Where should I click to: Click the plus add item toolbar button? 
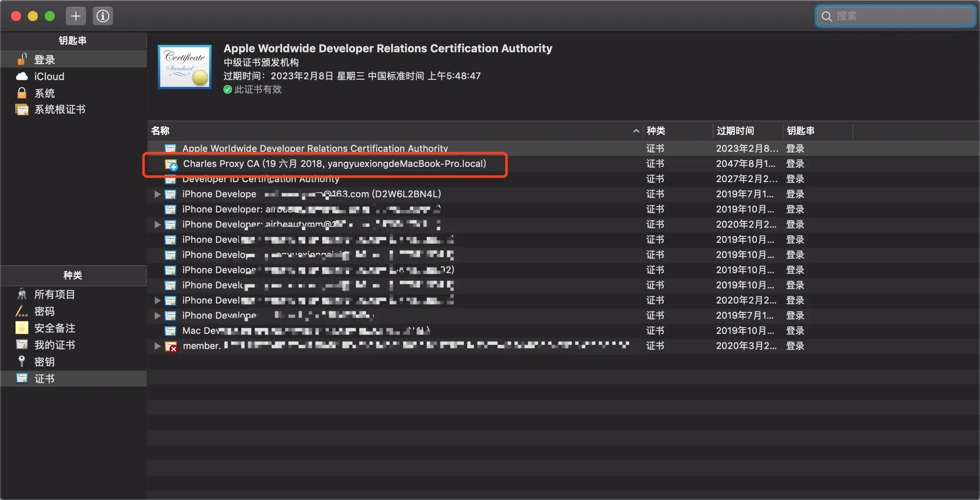[x=76, y=16]
